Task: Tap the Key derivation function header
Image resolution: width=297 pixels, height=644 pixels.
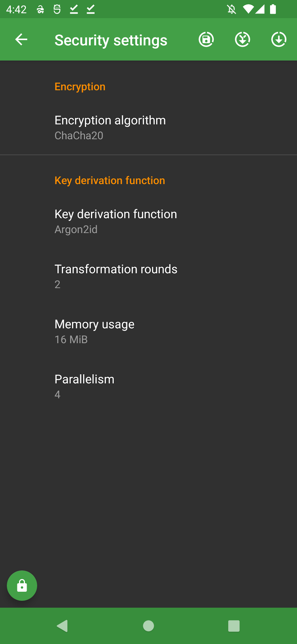Action: click(x=110, y=180)
